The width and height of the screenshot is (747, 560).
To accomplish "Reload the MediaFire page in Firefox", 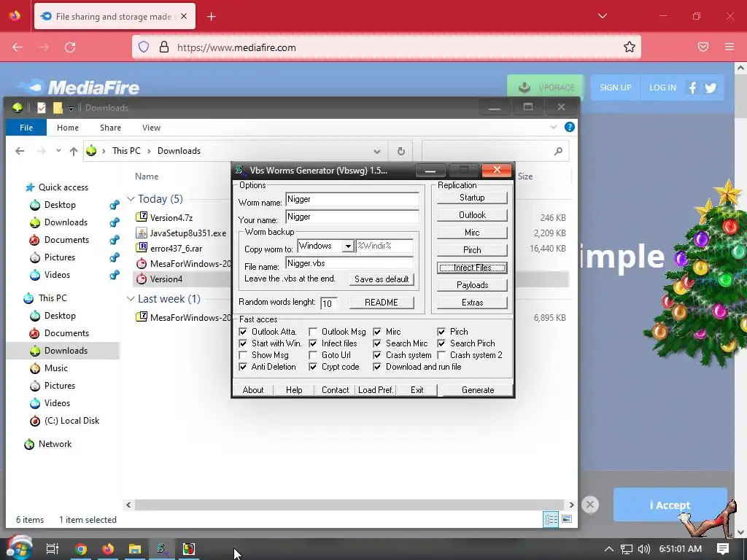I will click(70, 47).
